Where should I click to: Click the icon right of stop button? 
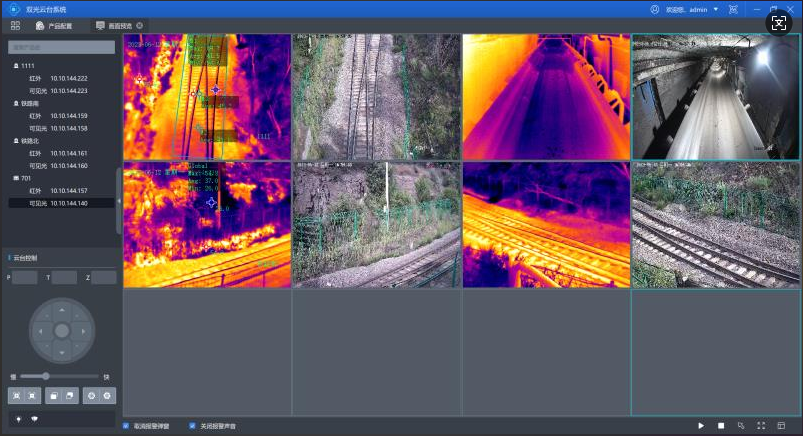[741, 426]
